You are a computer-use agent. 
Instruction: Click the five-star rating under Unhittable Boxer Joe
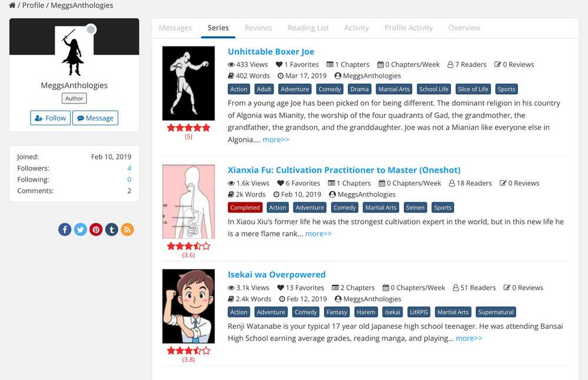[x=188, y=128]
